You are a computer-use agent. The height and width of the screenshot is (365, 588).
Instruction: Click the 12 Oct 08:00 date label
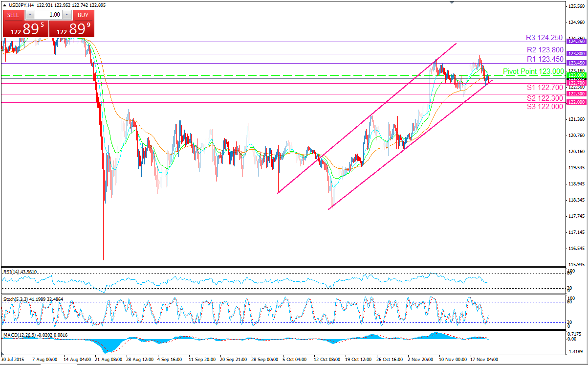pos(328,359)
